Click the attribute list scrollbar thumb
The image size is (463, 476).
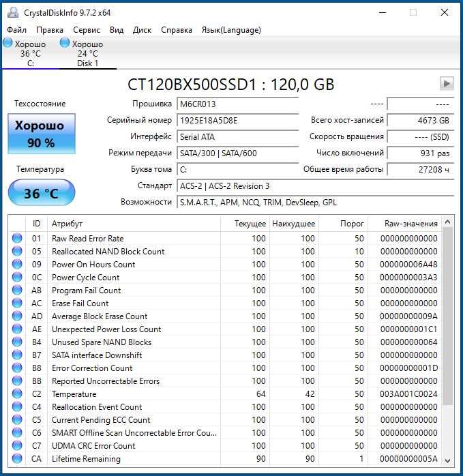[x=447, y=316]
